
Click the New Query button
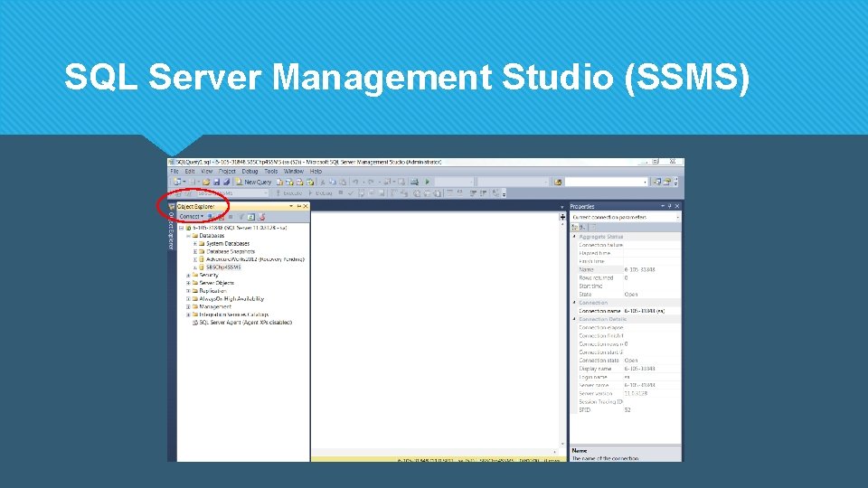[253, 182]
